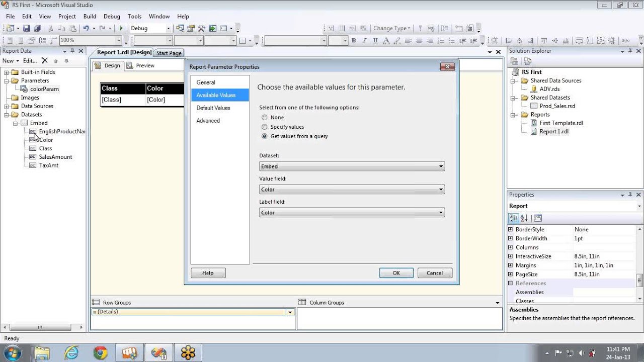Click the Property Pages icon in Properties
644x362 pixels.
[x=538, y=218]
